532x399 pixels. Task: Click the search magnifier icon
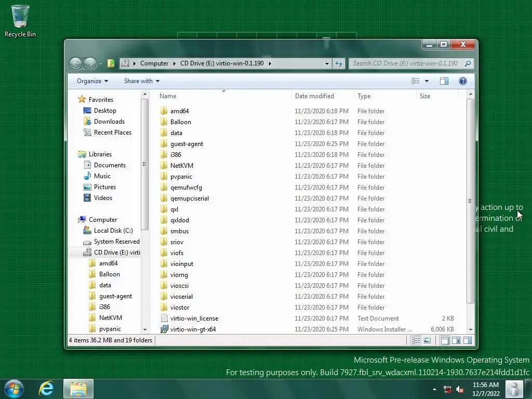pos(468,63)
